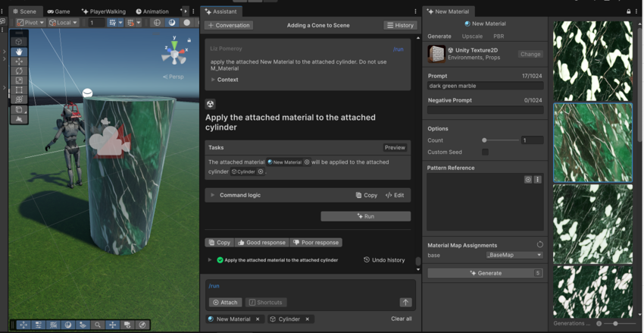The width and height of the screenshot is (644, 333).
Task: Adjust the Count slider
Action: point(485,140)
